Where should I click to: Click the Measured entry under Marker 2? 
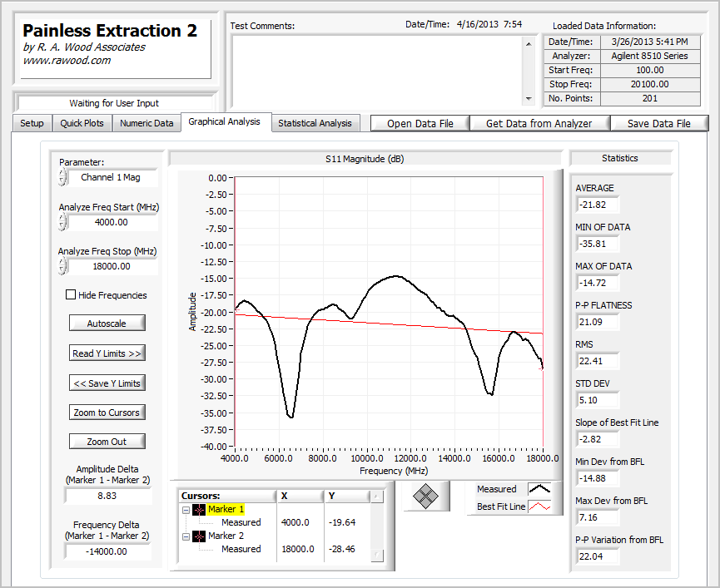241,549
